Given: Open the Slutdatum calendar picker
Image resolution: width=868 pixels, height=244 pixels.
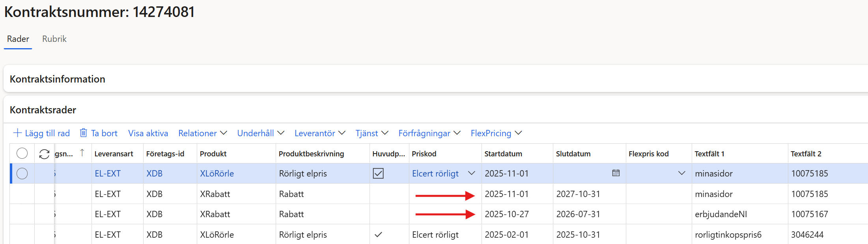Looking at the screenshot, I should coord(616,173).
